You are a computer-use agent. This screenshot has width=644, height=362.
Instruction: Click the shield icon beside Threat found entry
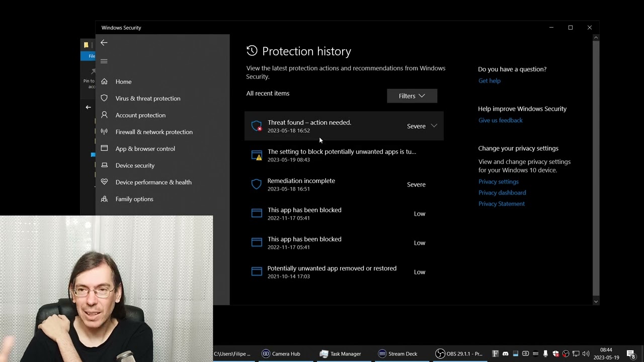pyautogui.click(x=257, y=126)
